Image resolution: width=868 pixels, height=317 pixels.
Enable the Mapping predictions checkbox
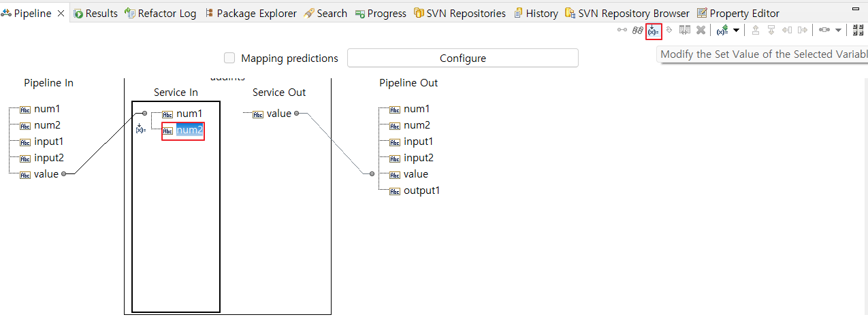pyautogui.click(x=229, y=59)
